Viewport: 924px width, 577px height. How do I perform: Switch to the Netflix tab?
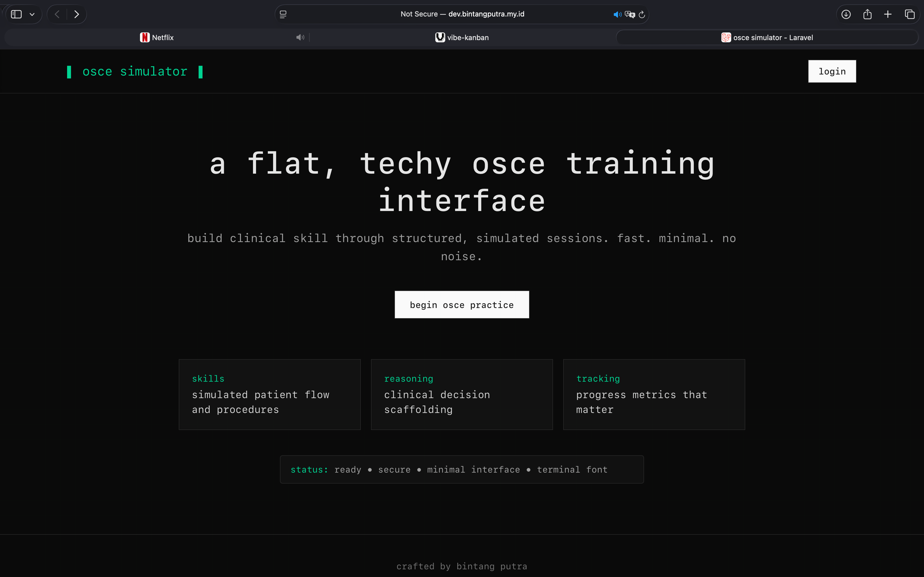[x=157, y=37]
